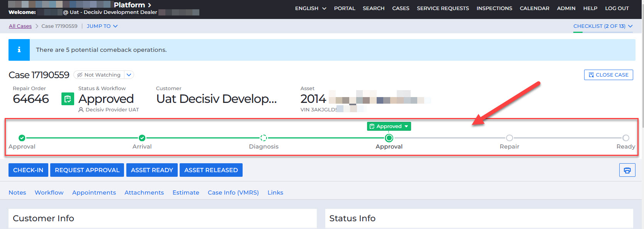Click the first Approval checkmark step
Image resolution: width=644 pixels, height=229 pixels.
[22, 138]
